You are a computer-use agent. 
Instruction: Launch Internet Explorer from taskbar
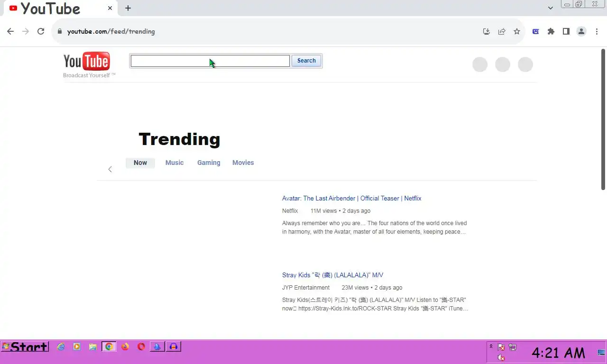pos(61,346)
